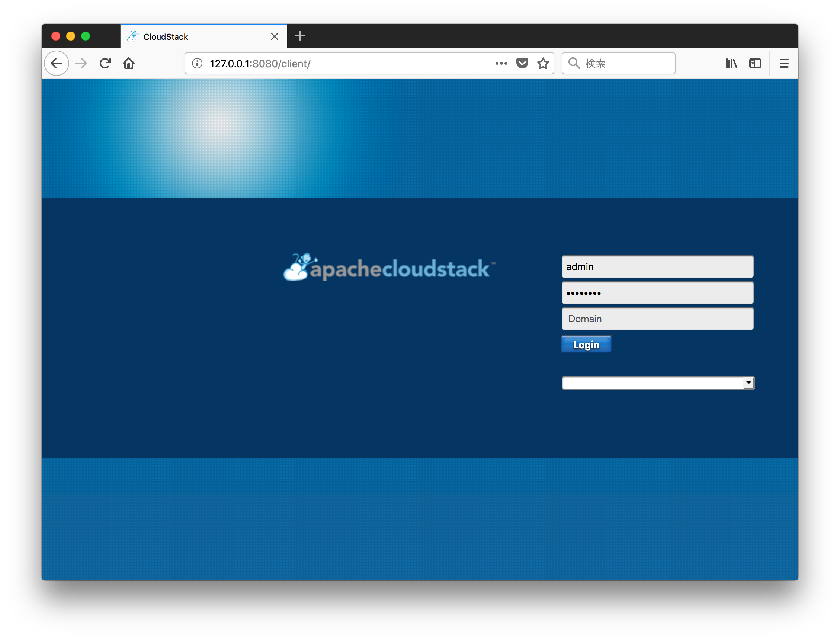Open the Library panel

731,63
